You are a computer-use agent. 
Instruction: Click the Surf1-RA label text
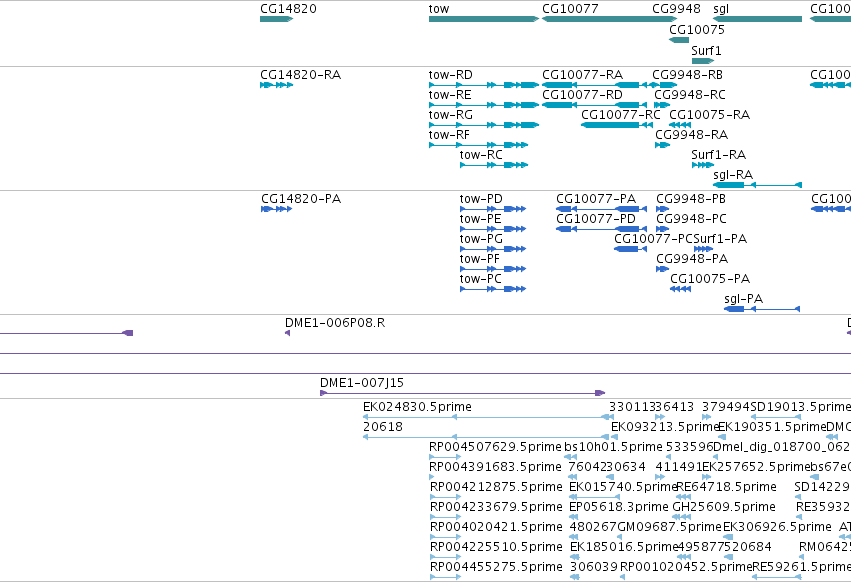pyautogui.click(x=719, y=155)
